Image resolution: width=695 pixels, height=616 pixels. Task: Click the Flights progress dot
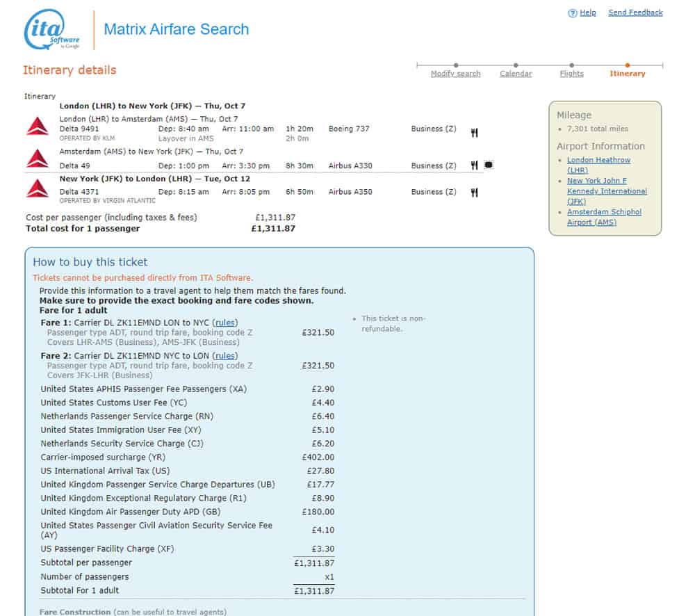coord(571,65)
